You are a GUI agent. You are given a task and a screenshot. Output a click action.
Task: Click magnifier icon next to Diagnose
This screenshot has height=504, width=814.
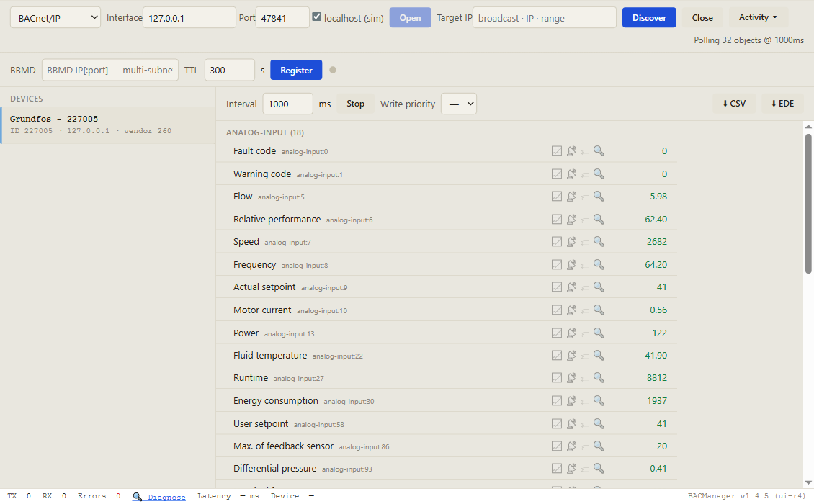(x=137, y=497)
